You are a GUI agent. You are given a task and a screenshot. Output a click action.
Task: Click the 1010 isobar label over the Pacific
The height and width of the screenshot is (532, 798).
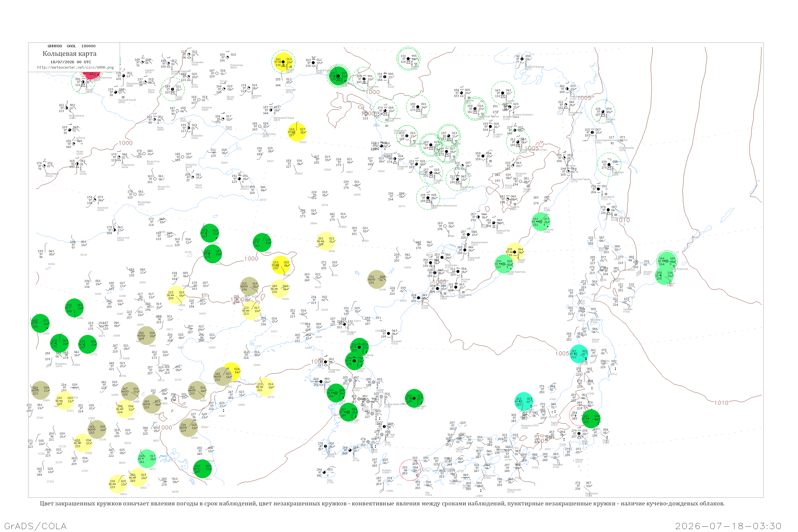721,403
